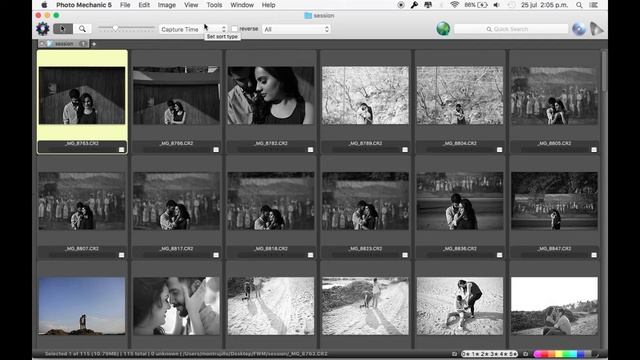
Task: Tag the _MG_8847.CR2 checkbox
Action: tap(594, 255)
